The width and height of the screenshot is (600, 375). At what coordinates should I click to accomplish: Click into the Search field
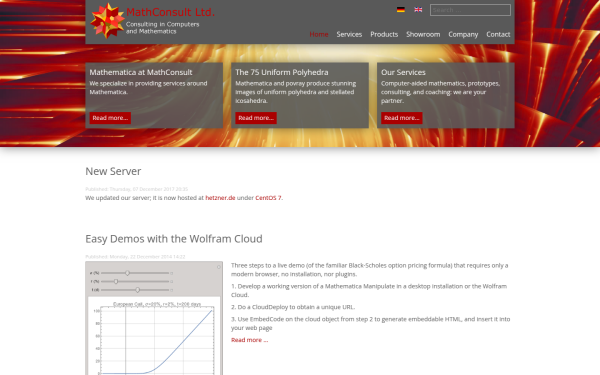(470, 10)
